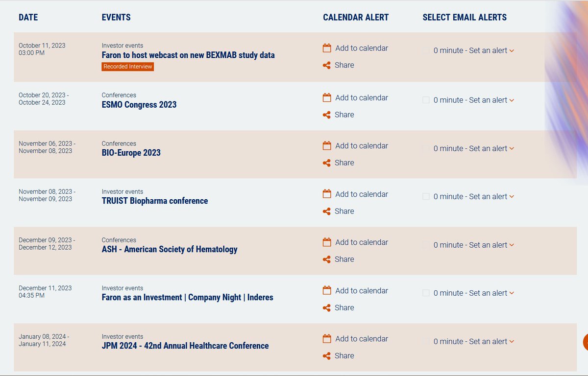The height and width of the screenshot is (376, 588).
Task: Click the Recorded Interview badge
Action: click(x=128, y=67)
